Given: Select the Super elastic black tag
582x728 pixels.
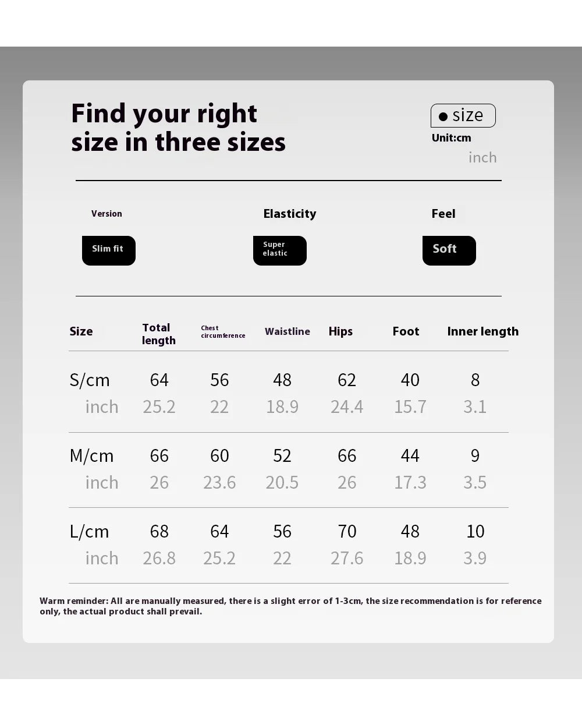Looking at the screenshot, I should pyautogui.click(x=280, y=250).
